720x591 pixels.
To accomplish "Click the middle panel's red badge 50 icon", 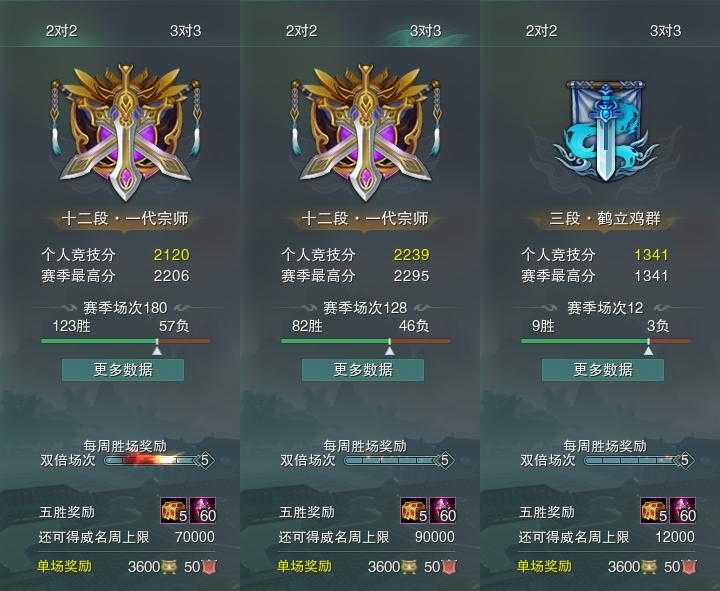I will click(x=450, y=567).
